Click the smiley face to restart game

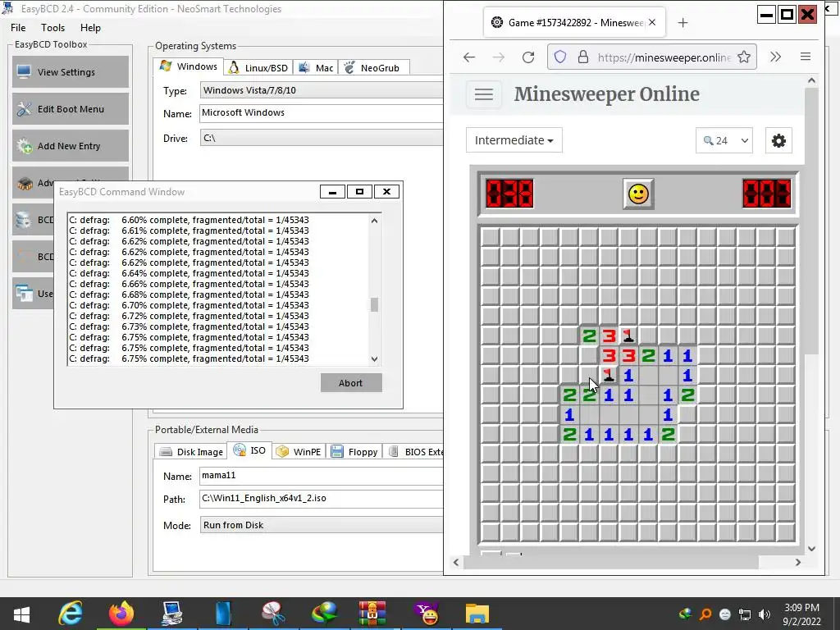(638, 194)
